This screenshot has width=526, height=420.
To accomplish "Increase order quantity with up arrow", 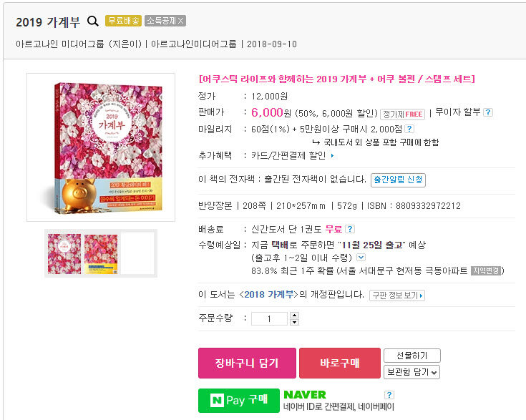I will tap(294, 315).
